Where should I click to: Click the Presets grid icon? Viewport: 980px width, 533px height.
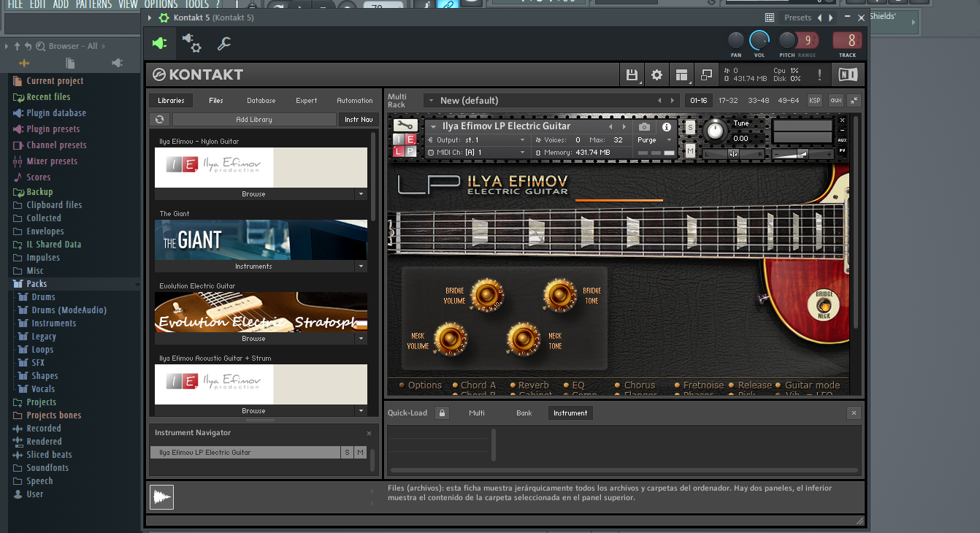pos(770,18)
